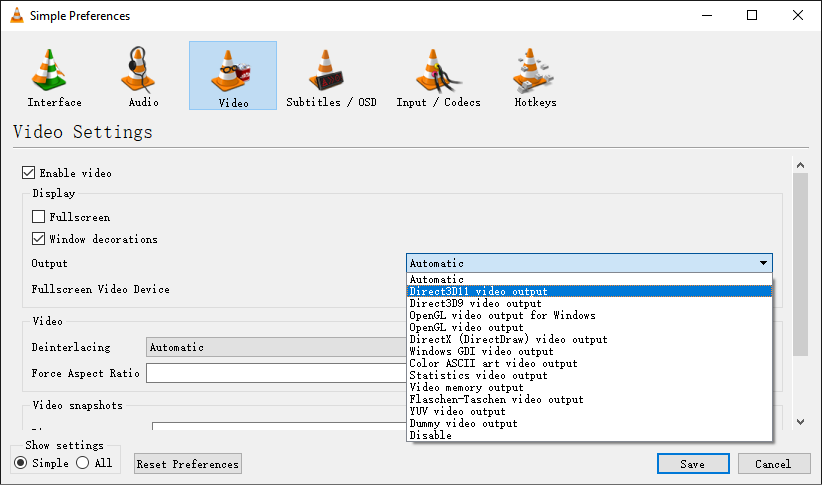
Task: Open the Interface preferences category
Action: coord(54,77)
